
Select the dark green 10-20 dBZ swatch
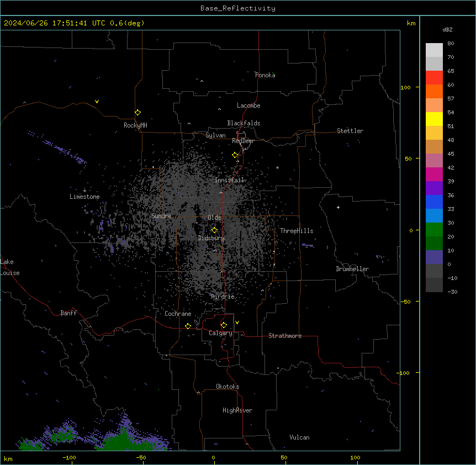(434, 244)
